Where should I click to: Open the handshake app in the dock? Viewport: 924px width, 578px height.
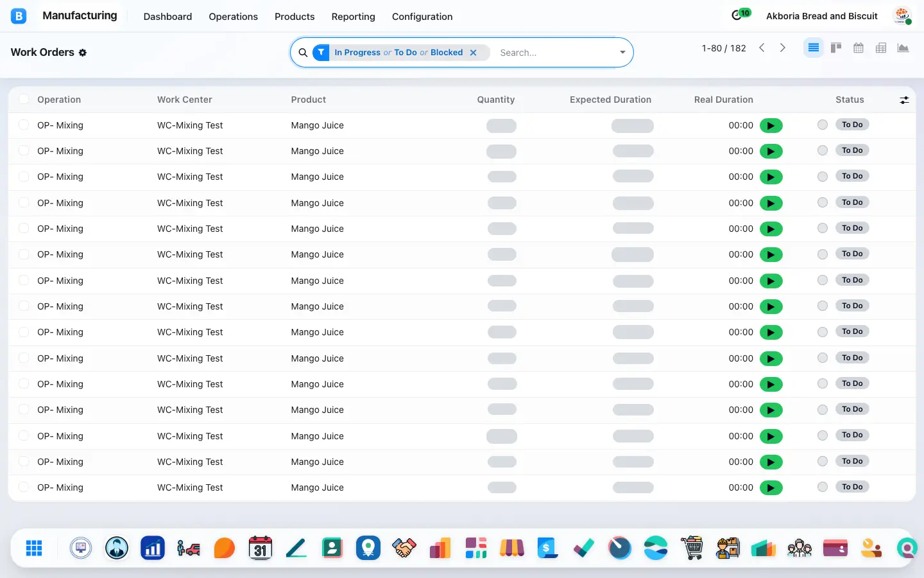(404, 548)
